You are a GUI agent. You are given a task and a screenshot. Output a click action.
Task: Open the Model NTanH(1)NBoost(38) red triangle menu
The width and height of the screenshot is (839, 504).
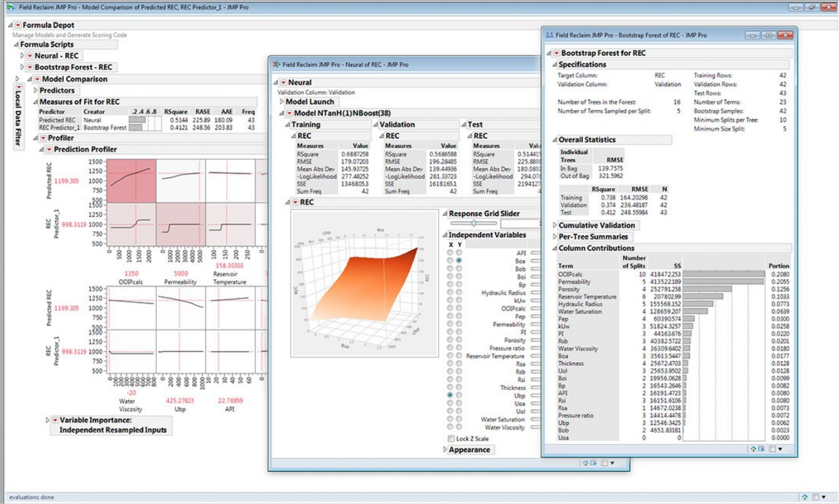289,113
